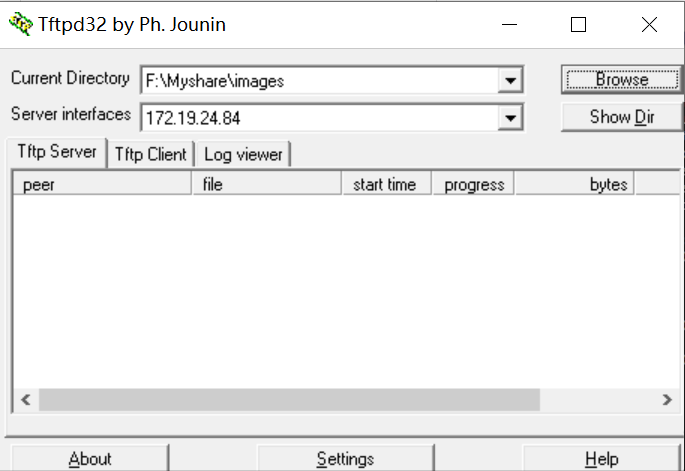Sort by start time column header
Image resolution: width=685 pixels, height=471 pixels.
pos(387,184)
